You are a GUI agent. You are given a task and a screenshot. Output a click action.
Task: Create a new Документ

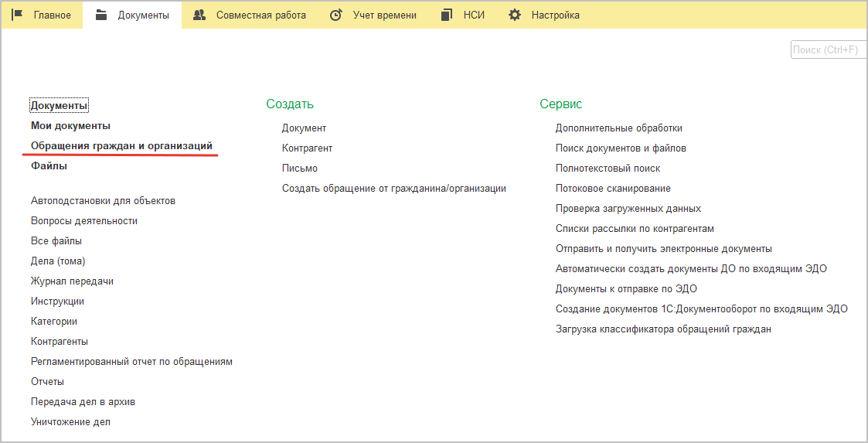tap(304, 128)
